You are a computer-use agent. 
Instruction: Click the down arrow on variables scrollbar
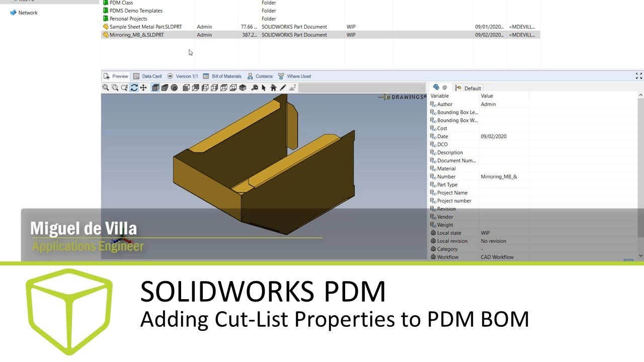[x=640, y=256]
